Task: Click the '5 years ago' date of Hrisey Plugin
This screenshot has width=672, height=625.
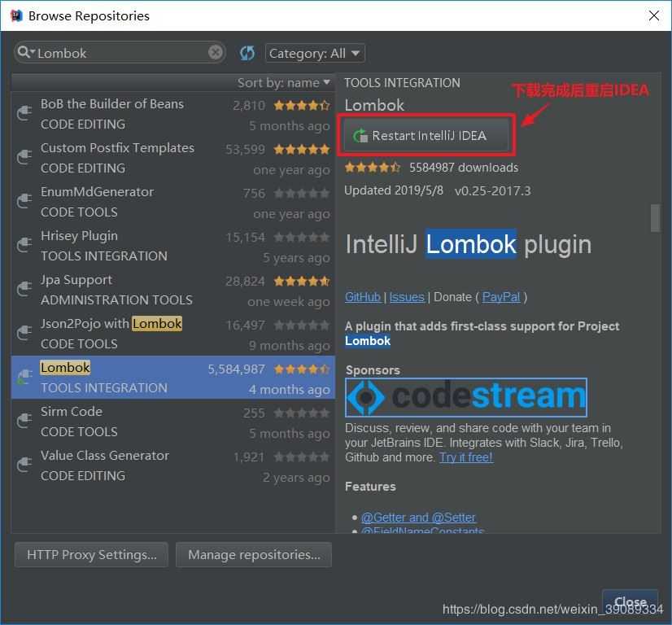Action: coord(296,258)
